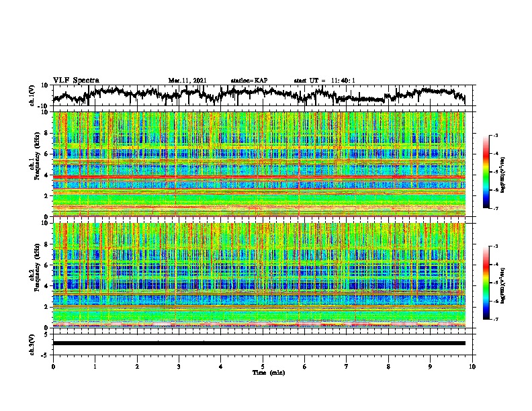The height and width of the screenshot is (411, 532).
Task: Click the black ch.3 signal bar
Action: [x=259, y=343]
